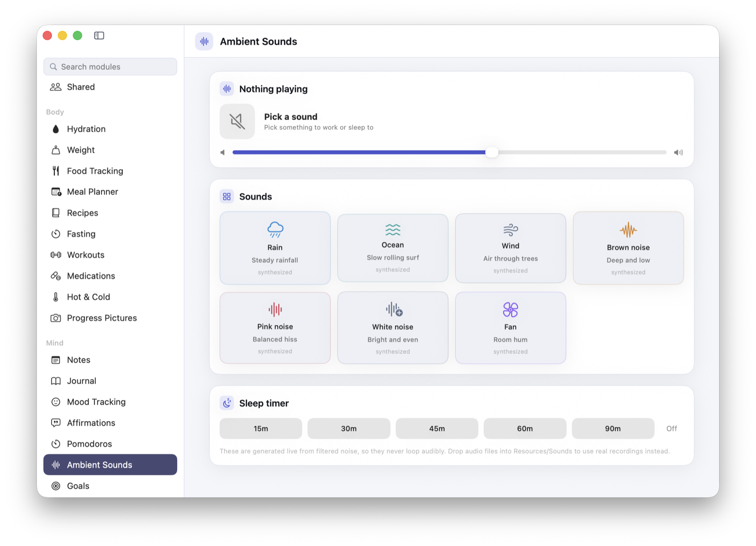Select the Ambient Sounds sidebar item

click(110, 465)
